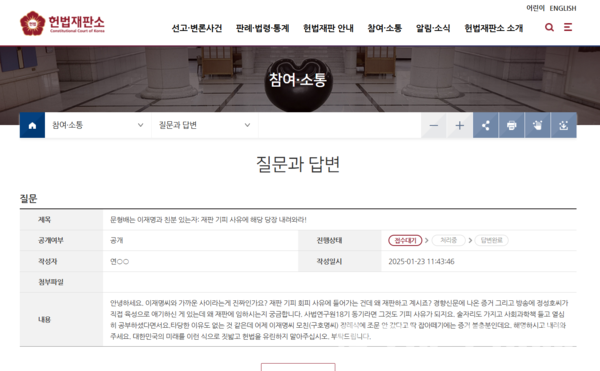This screenshot has height=371, width=600.
Task: Expand the 질문과 답변 breadcrumb dropdown
Action: click(x=205, y=125)
